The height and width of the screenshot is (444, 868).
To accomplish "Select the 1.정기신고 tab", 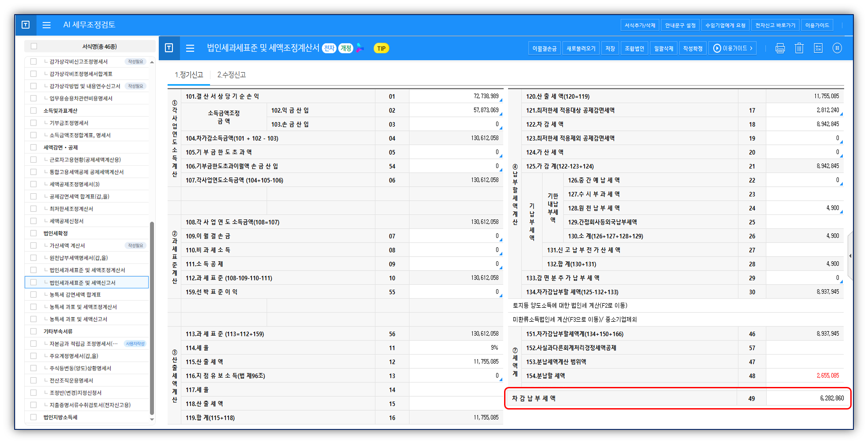I will click(189, 75).
